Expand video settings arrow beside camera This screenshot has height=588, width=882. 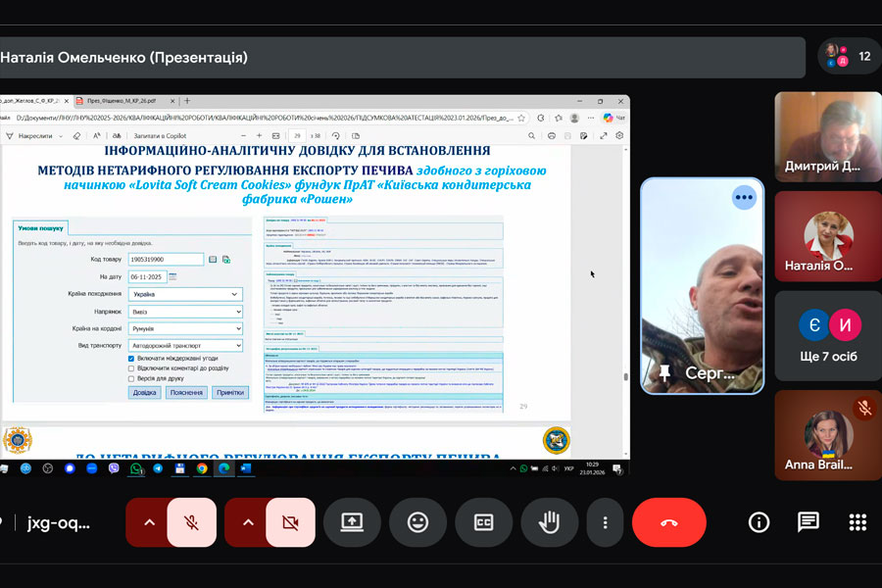click(248, 522)
